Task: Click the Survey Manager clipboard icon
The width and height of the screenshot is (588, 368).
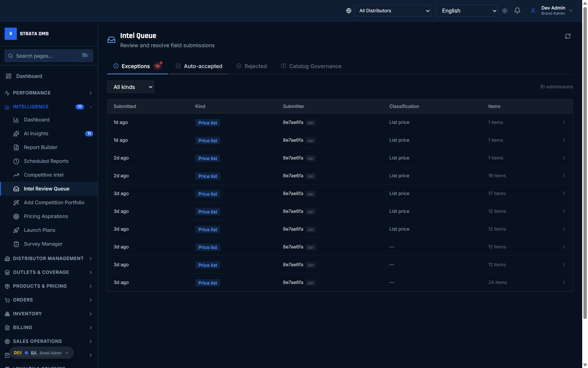Action: [16, 244]
